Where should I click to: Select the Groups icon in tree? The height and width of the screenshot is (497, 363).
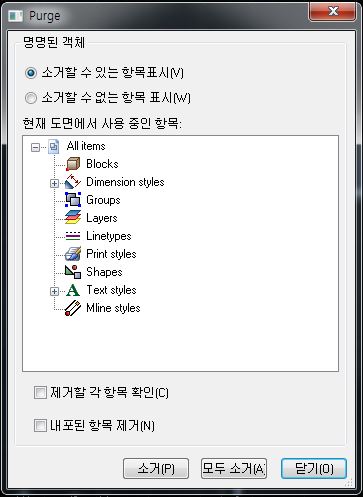73,200
